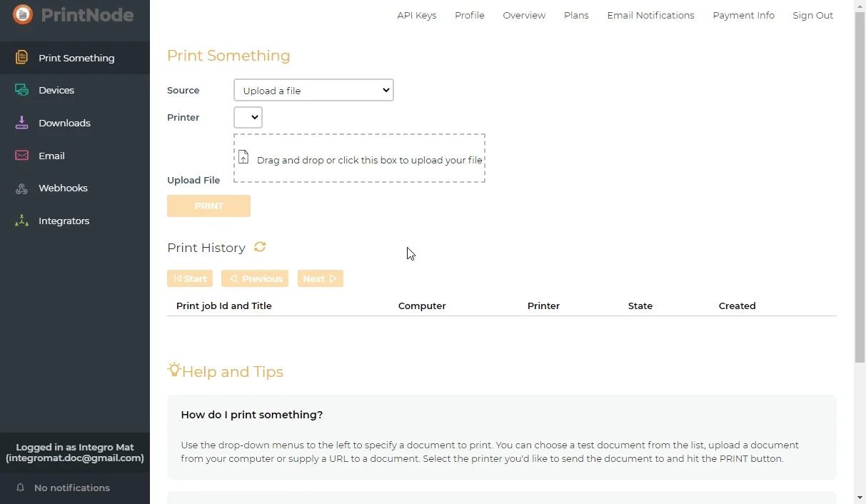Open Devices in the sidebar
This screenshot has width=866, height=504.
tap(75, 90)
